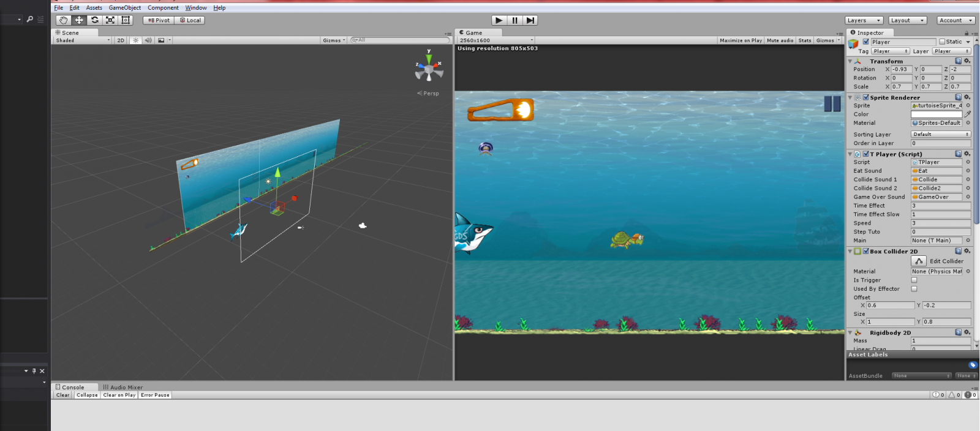Select the Rect transform tool
980x431 pixels.
pos(126,20)
